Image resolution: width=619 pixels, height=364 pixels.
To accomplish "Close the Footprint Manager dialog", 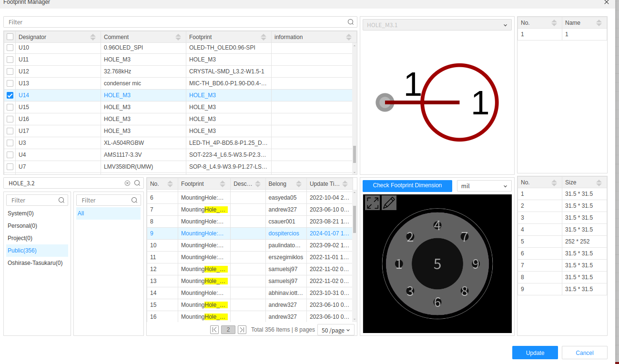I will 607,2.
